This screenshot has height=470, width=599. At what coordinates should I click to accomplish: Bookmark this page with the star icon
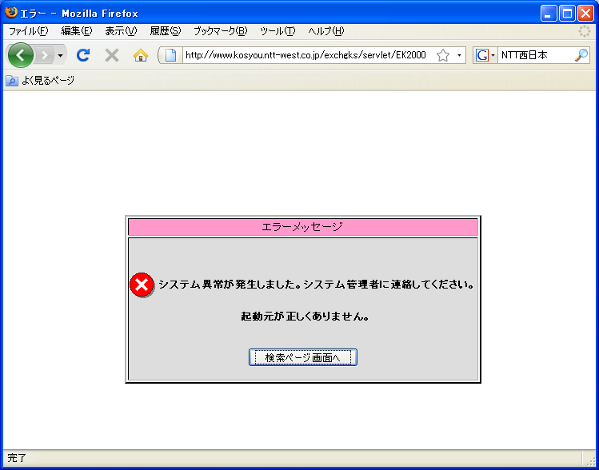point(443,55)
